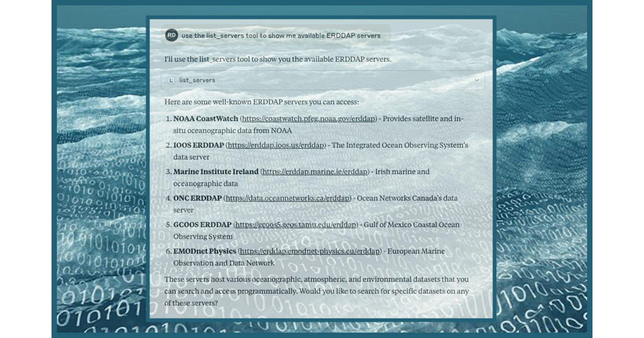Click the bold EMODnet Physics heading
Viewport: 644px width, 338px height.
(204, 251)
